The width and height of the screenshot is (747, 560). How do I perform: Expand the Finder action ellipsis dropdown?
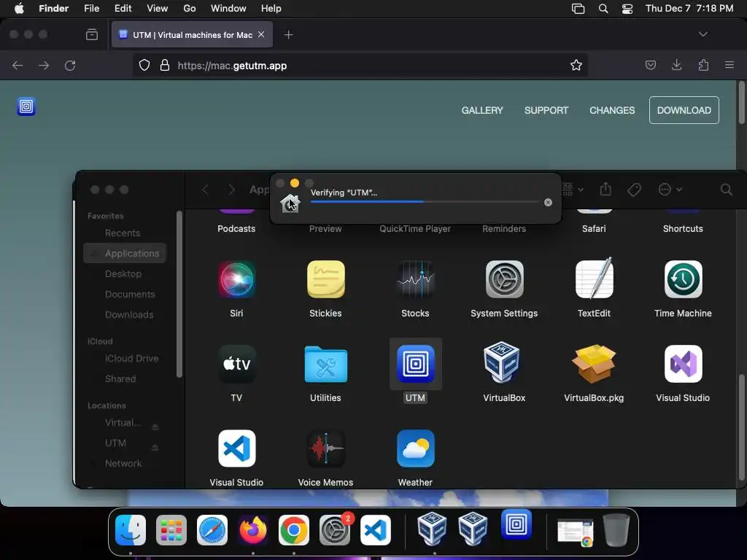coord(670,190)
